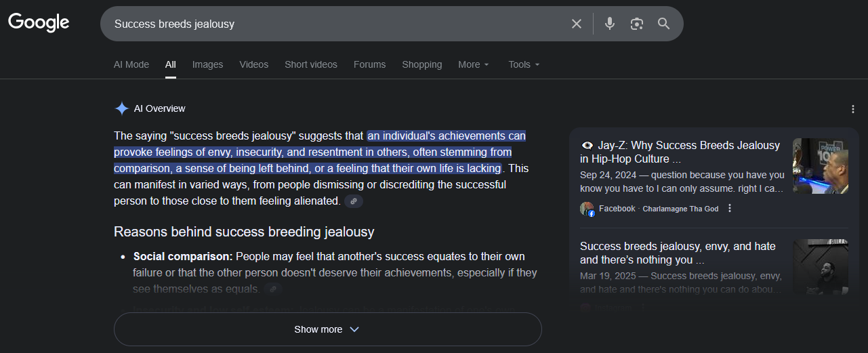868x353 pixels.
Task: Click the thumbnail of the second source card
Action: coord(821,267)
